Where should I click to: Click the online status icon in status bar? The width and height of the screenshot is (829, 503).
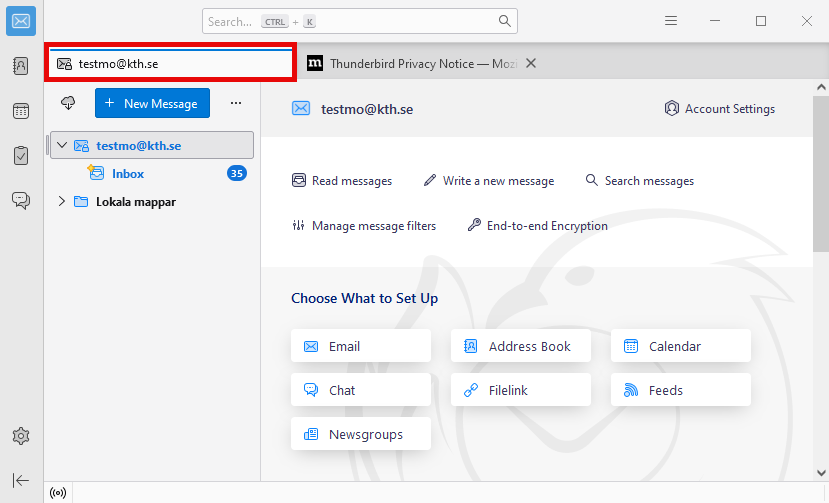point(58,492)
